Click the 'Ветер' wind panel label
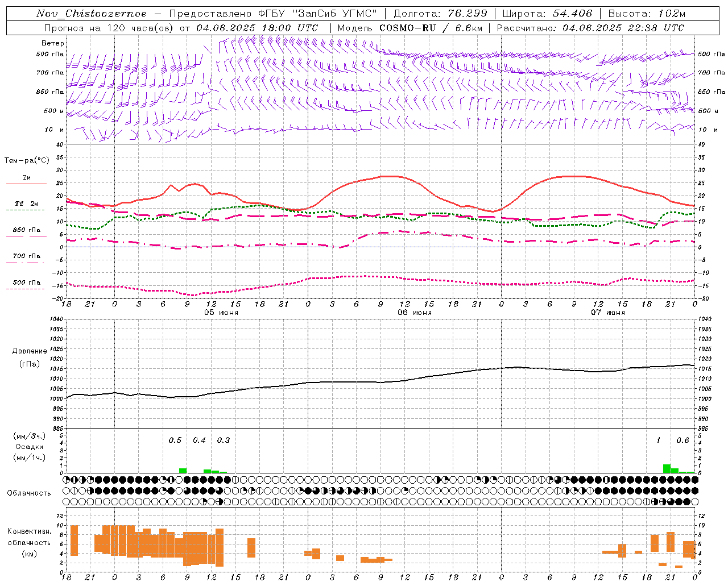Image resolution: width=728 pixels, height=582 pixels. click(53, 43)
